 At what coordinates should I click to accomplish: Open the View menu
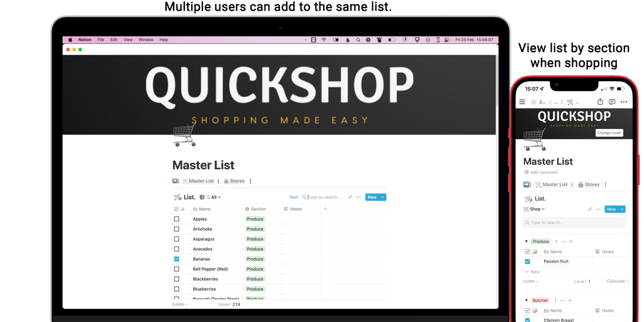pyautogui.click(x=128, y=40)
